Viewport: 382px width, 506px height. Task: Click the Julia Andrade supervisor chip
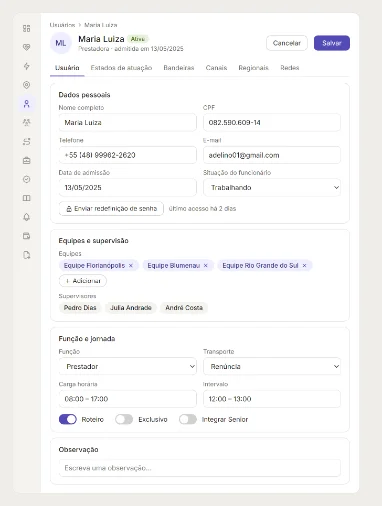point(131,307)
